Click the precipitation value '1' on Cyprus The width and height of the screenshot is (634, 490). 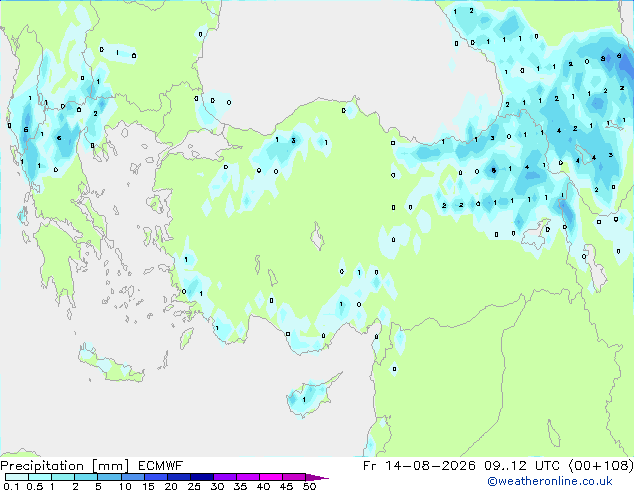[x=304, y=400]
